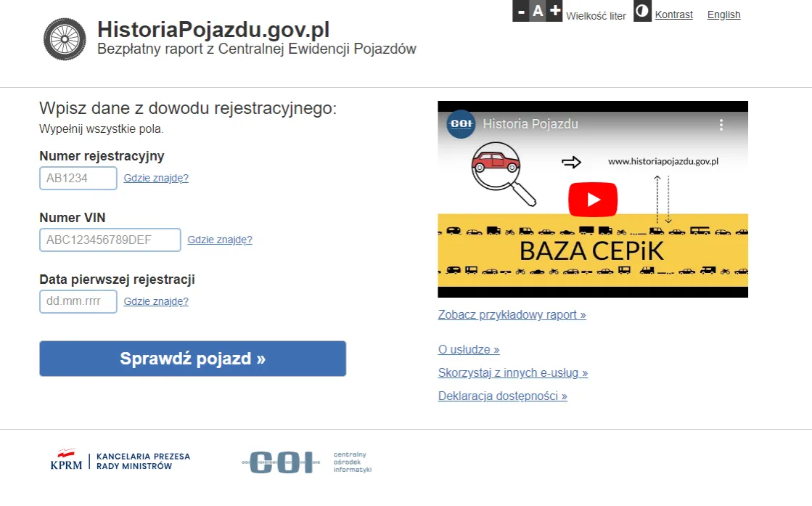The height and width of the screenshot is (506, 812).
Task: Click the COI channel avatar on video
Action: [461, 124]
